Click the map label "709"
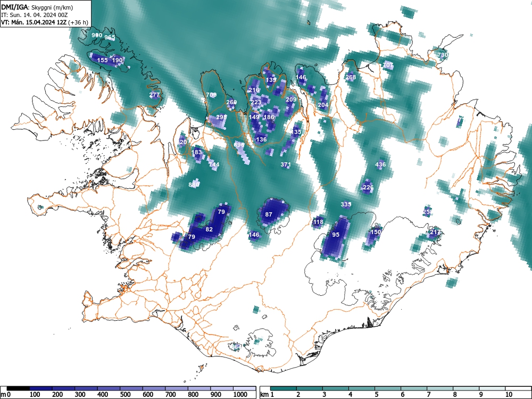Image resolution: width=532 pixels, height=399 pixels. tap(211, 95)
